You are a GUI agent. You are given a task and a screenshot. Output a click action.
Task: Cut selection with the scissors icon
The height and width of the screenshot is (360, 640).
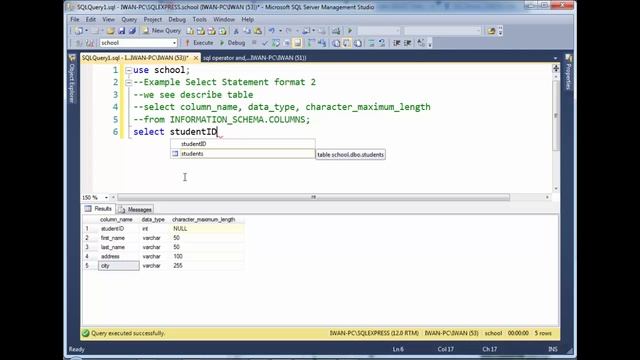[x=236, y=31]
